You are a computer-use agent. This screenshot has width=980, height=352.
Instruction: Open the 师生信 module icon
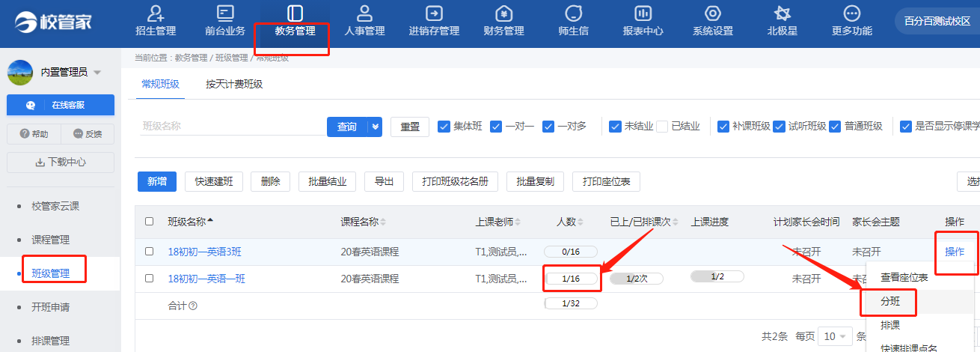click(573, 13)
